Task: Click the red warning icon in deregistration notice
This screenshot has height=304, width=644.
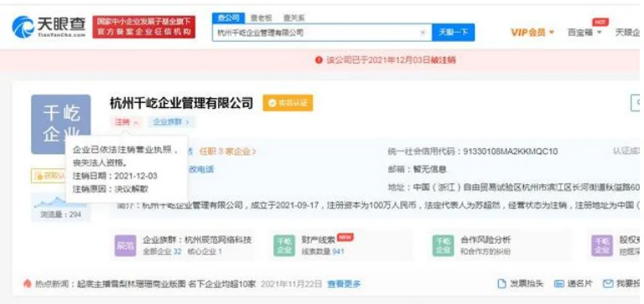Action: pyautogui.click(x=319, y=60)
